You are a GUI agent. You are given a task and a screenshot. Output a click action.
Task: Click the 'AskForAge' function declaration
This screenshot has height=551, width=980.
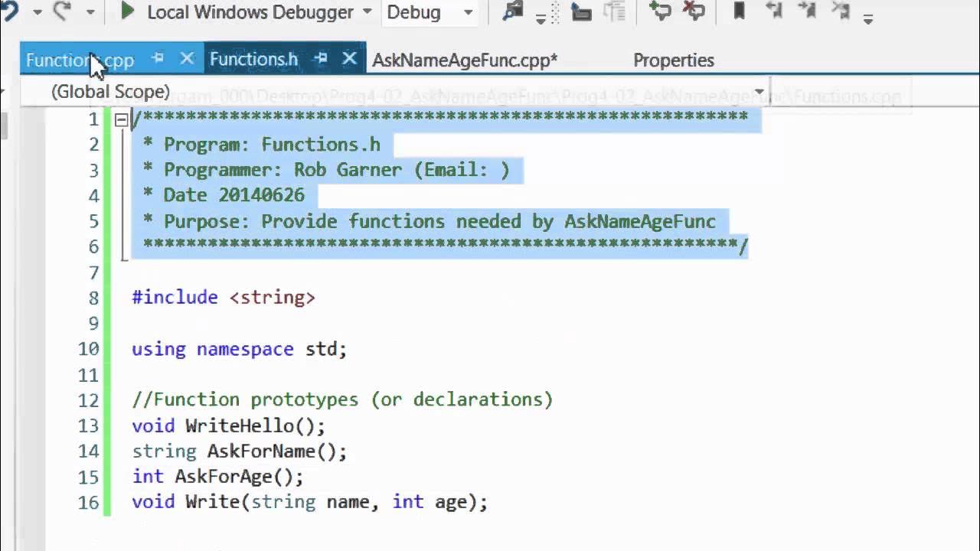(217, 477)
